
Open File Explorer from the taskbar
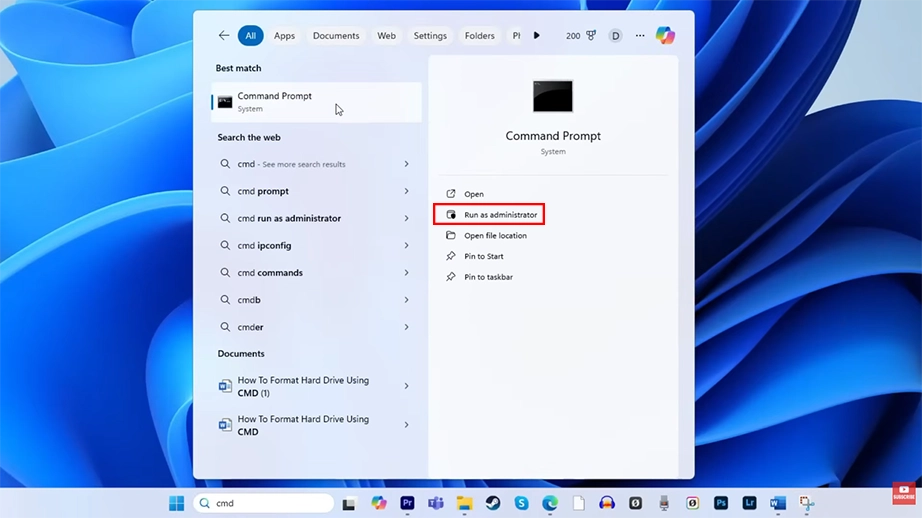coord(465,503)
